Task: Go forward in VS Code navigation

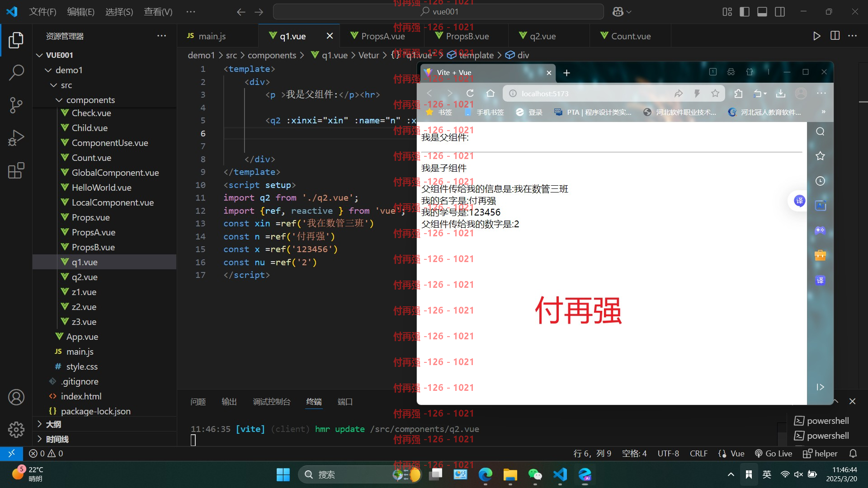Action: tap(259, 12)
